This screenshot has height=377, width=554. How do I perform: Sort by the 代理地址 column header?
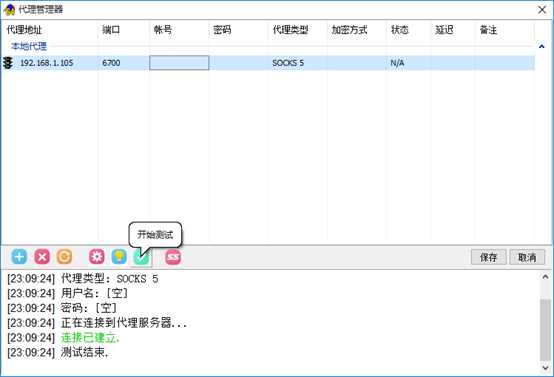49,30
